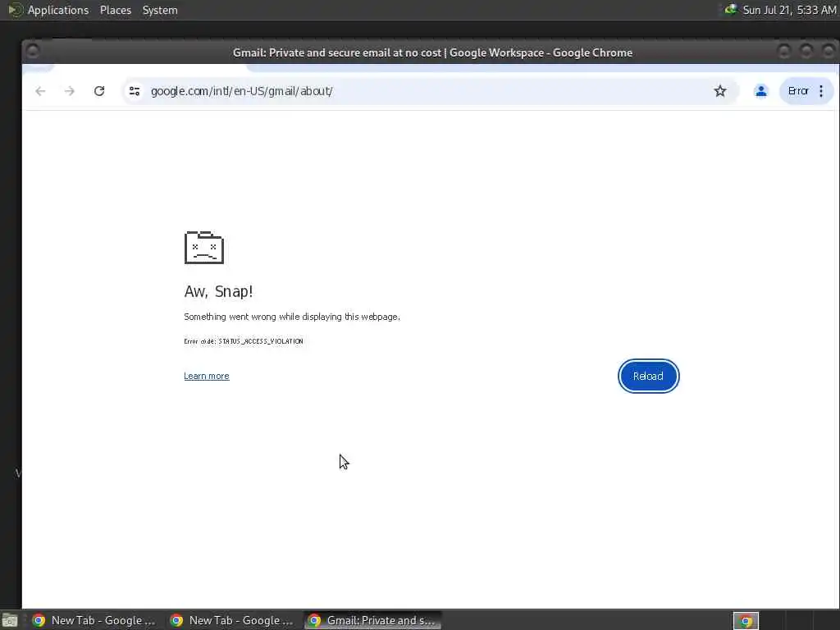
Task: Click the browser forward arrow
Action: click(x=70, y=91)
